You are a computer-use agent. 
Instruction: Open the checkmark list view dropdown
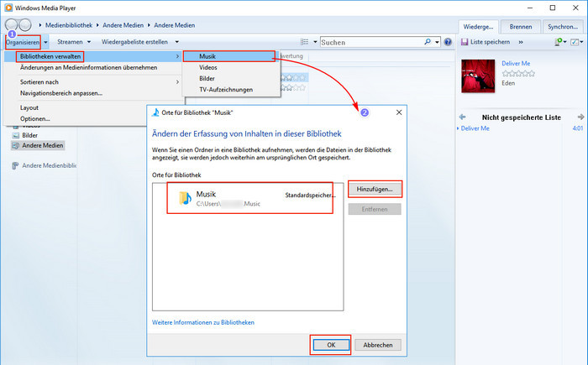(576, 42)
